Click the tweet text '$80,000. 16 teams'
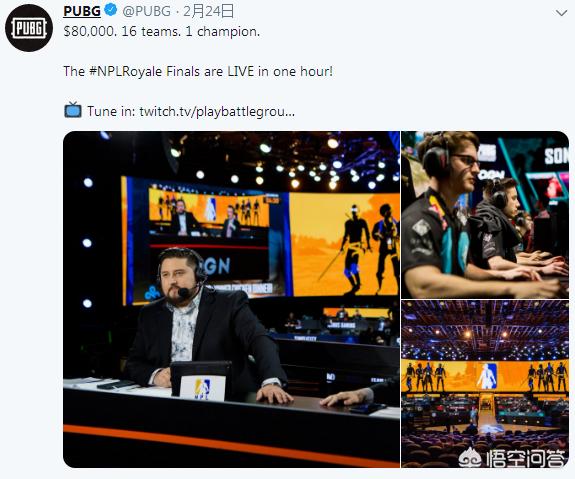The image size is (575, 479). click(122, 32)
